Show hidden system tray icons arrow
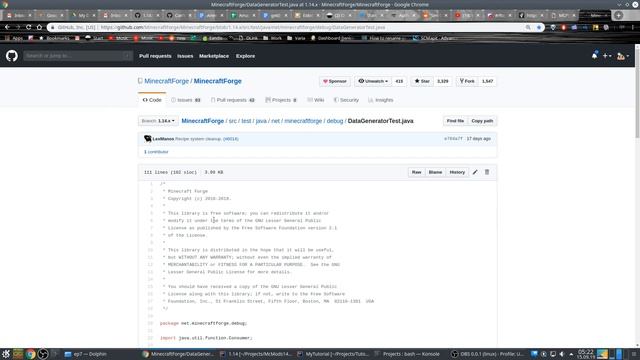640x360 pixels. point(571,354)
